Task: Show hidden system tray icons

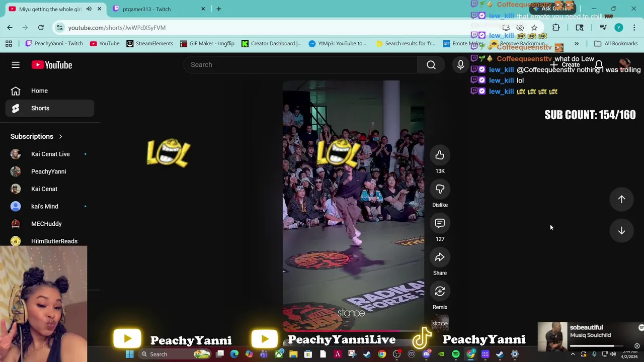Action: coord(573,354)
